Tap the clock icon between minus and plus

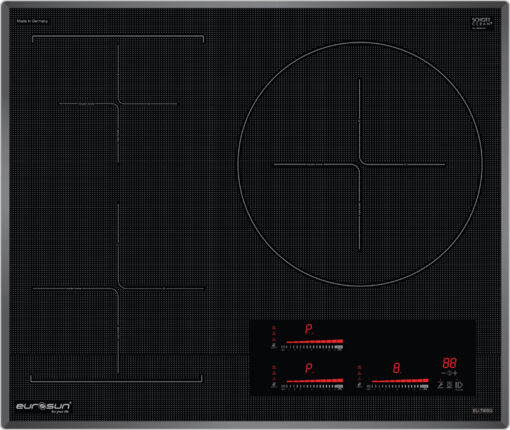[x=449, y=373]
